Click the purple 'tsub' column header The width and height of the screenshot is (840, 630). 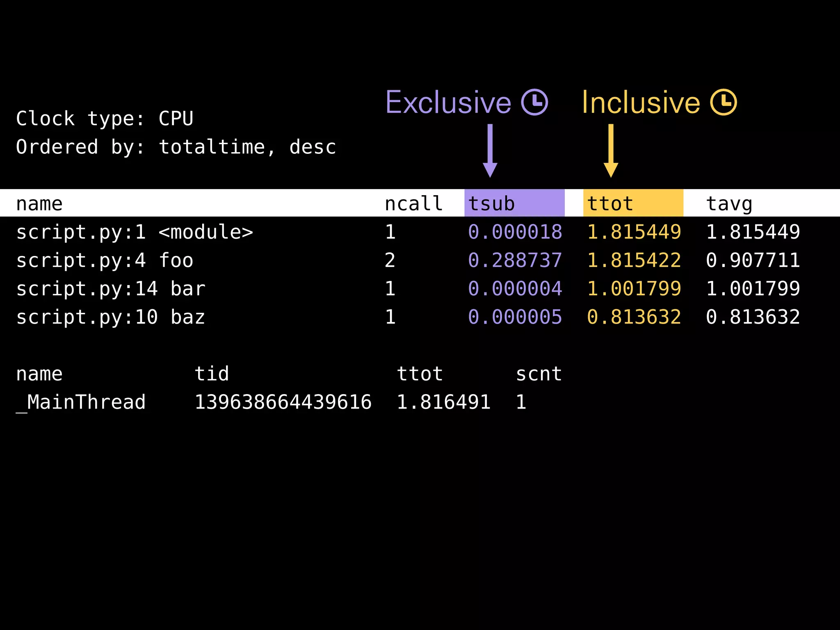[x=514, y=203]
